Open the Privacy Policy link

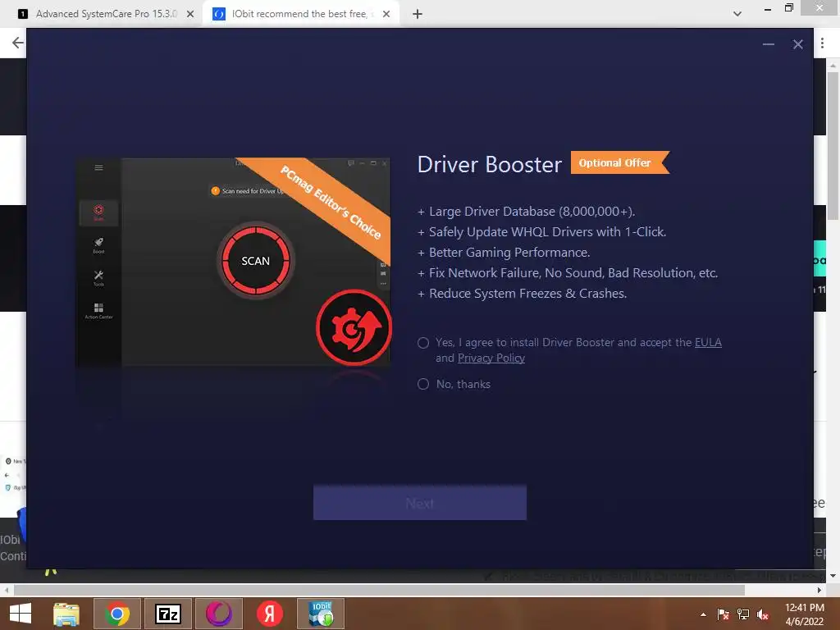pyautogui.click(x=491, y=358)
